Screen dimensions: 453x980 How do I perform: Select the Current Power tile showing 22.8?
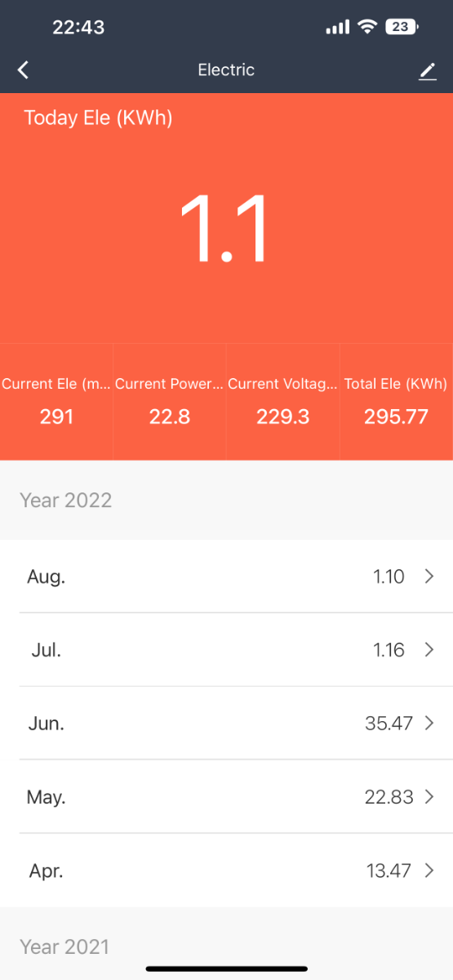(169, 402)
